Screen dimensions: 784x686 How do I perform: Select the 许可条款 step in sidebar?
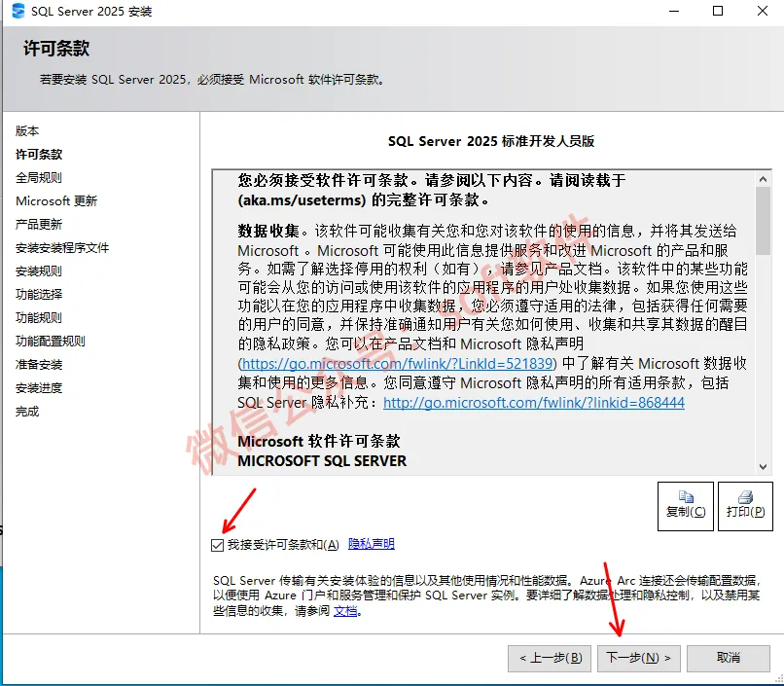(39, 155)
